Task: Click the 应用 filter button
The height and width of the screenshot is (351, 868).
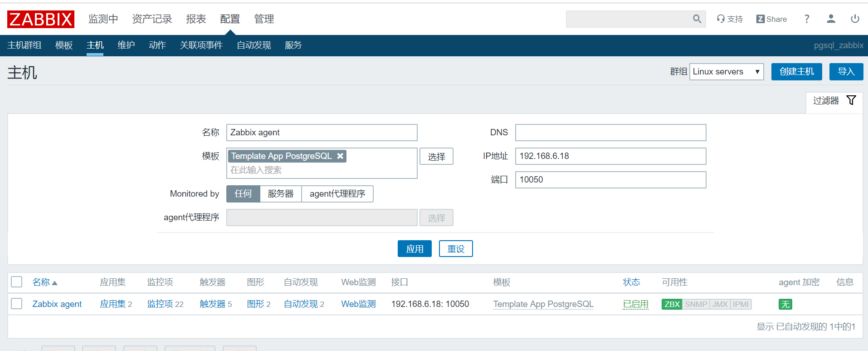Action: (x=414, y=249)
